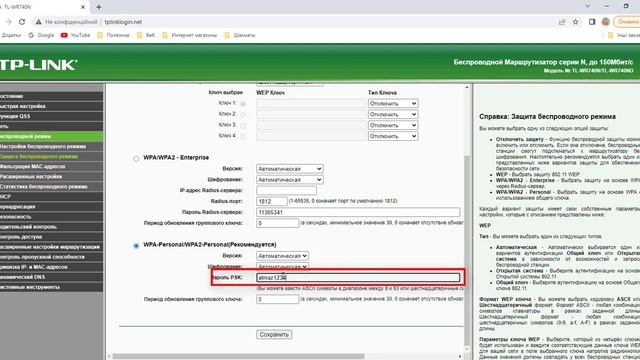Image resolution: width=640 pixels, height=360 pixels.
Task: Open the Интернет магазины bookmarks folder
Action: (189, 35)
